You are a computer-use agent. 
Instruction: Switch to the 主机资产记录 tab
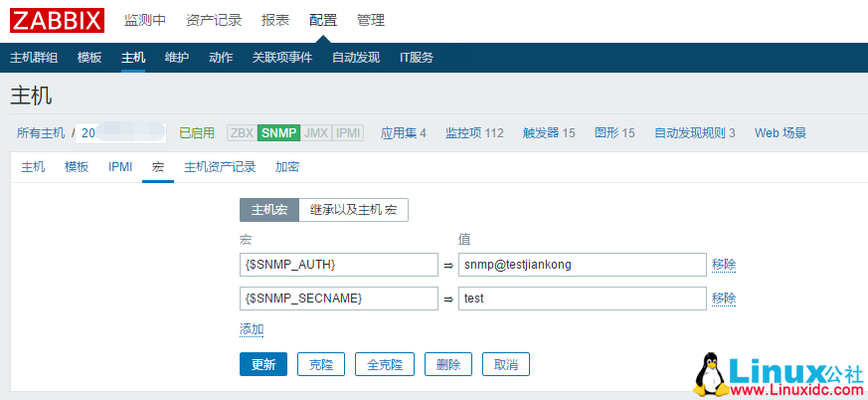pos(220,166)
